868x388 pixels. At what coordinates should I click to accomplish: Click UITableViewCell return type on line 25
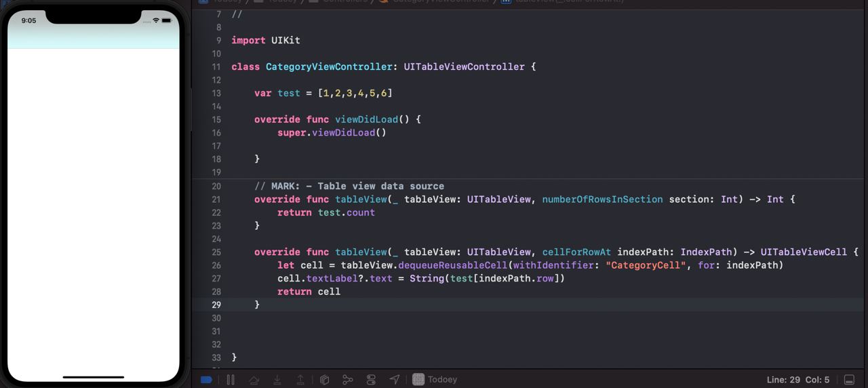point(804,252)
